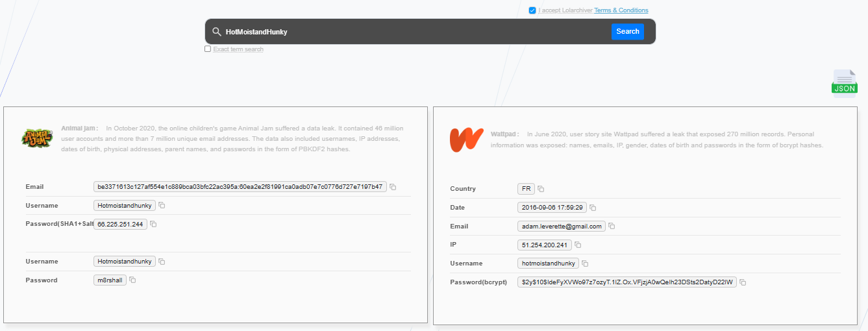Copy the Wattpad Date value

(593, 208)
